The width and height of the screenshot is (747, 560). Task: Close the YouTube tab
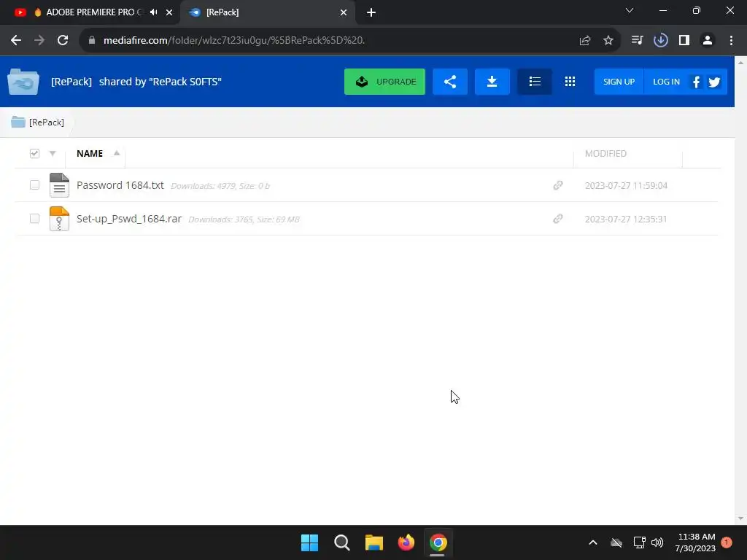click(169, 12)
